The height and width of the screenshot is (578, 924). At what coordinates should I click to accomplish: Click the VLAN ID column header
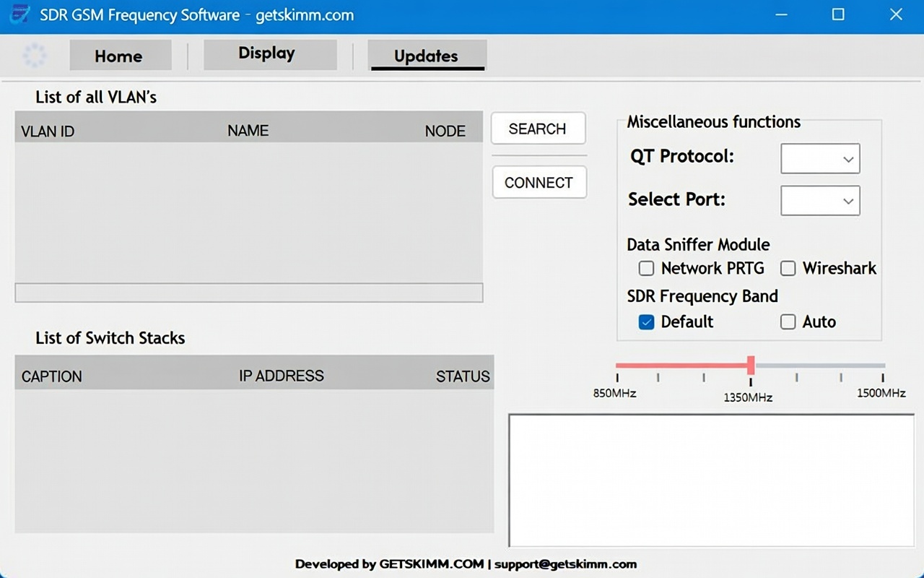point(48,131)
